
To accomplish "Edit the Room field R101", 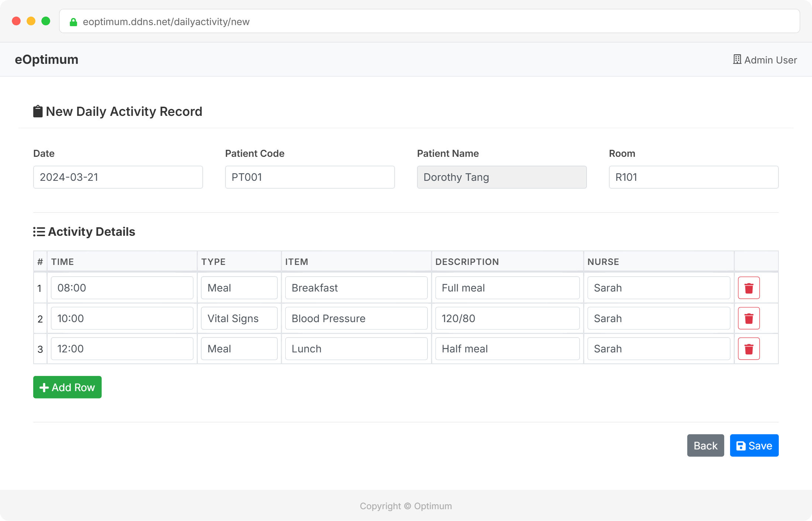I will click(693, 177).
